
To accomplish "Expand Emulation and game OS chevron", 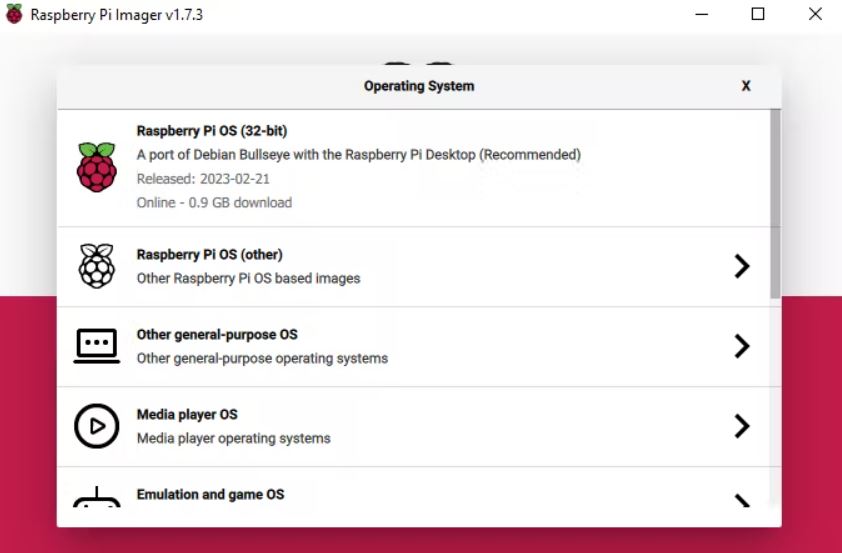I will pos(742,500).
